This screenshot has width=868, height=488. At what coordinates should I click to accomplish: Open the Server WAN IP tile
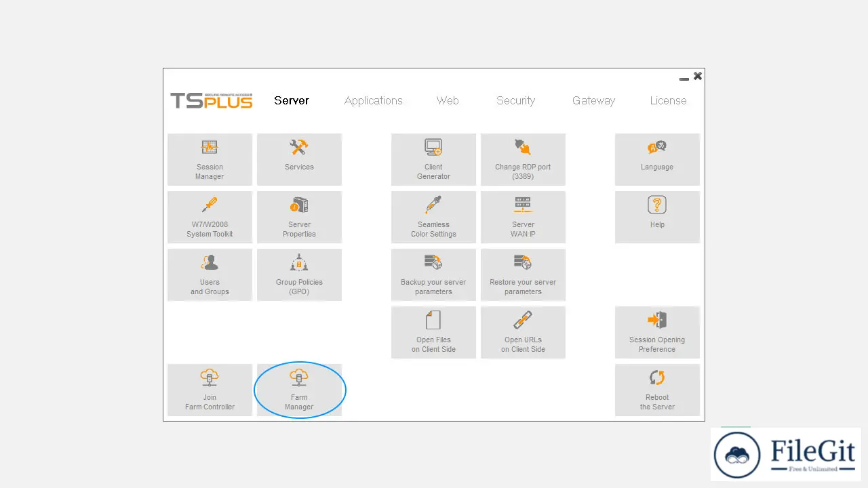coord(523,217)
